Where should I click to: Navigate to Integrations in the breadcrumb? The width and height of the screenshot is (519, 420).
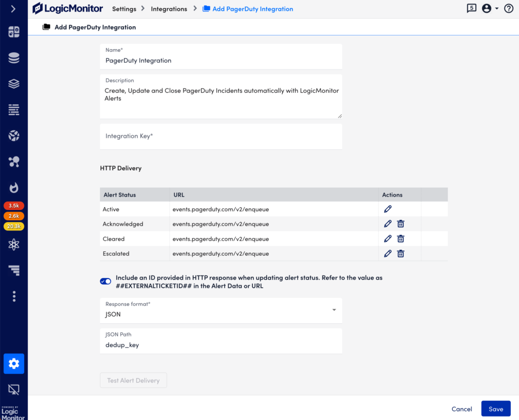point(169,9)
